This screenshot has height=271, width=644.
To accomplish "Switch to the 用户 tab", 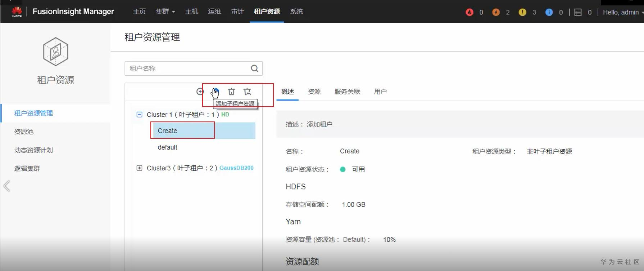I will tap(380, 92).
